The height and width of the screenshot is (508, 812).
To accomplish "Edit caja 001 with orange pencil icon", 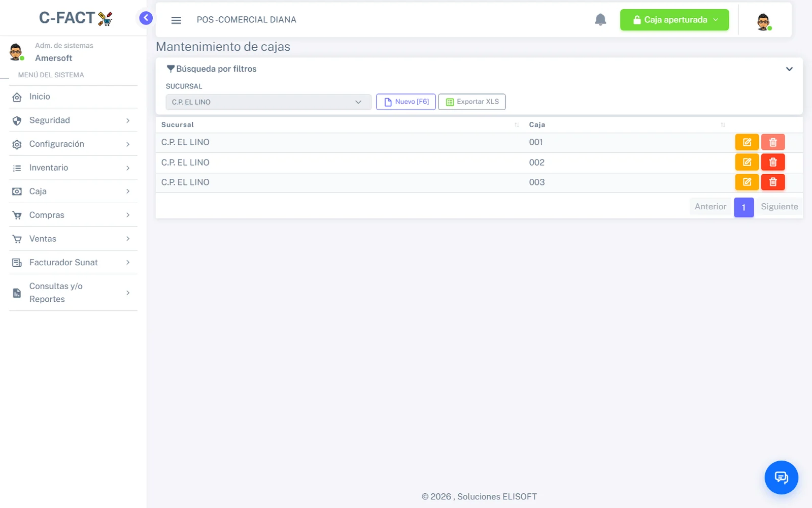I will tap(747, 142).
